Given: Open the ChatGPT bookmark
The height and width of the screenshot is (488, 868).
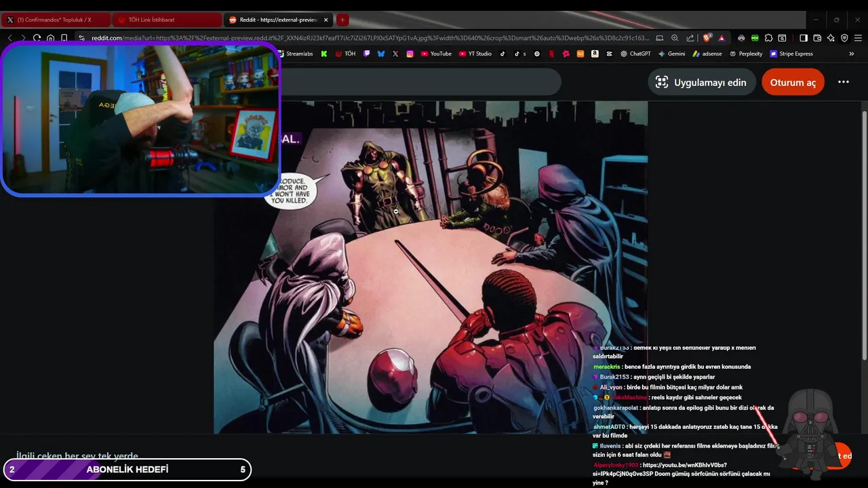Looking at the screenshot, I should click(x=635, y=54).
